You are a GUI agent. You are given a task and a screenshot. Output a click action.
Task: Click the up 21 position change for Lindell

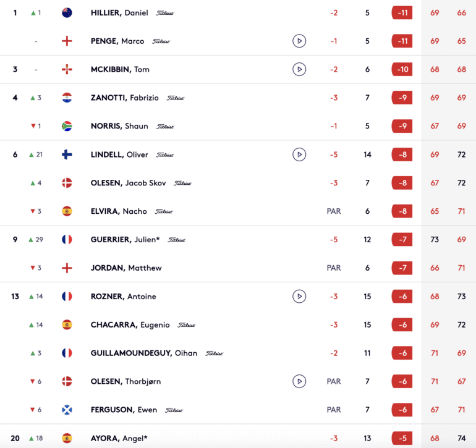point(36,154)
